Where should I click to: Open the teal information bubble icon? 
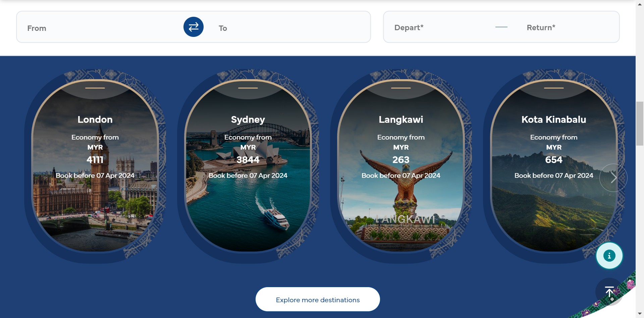click(609, 256)
